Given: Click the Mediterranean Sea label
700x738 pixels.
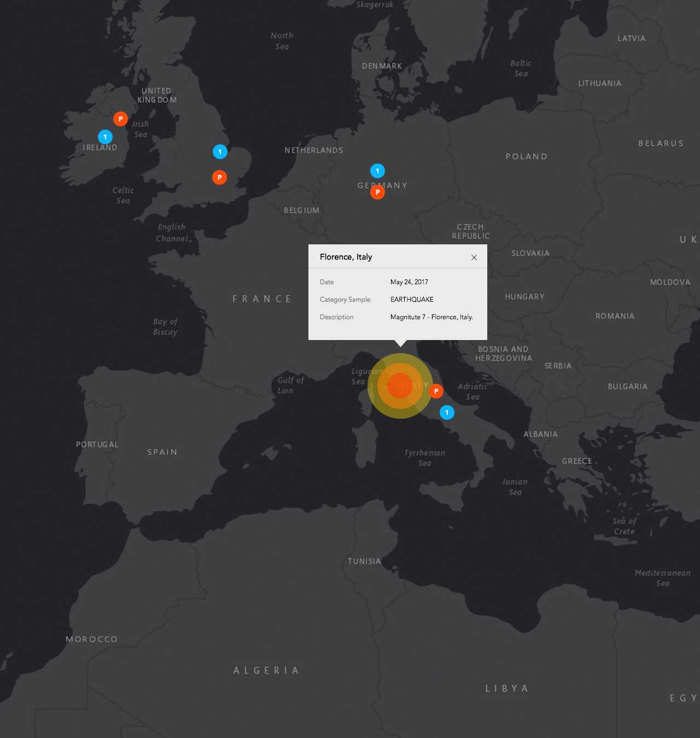Looking at the screenshot, I should coord(663,578).
